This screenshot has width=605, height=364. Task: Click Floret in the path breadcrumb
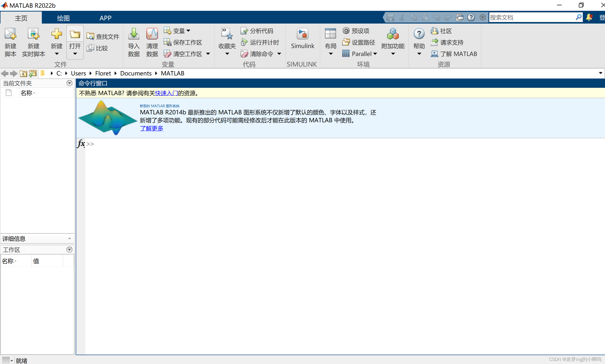tap(103, 73)
